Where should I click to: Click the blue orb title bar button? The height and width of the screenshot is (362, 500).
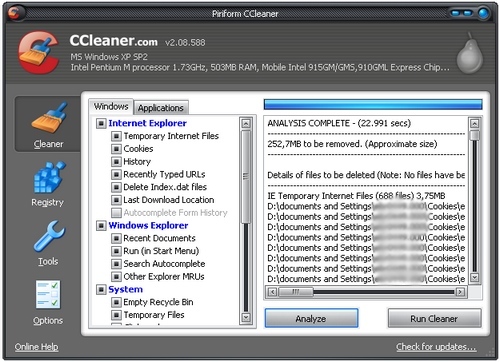(483, 13)
